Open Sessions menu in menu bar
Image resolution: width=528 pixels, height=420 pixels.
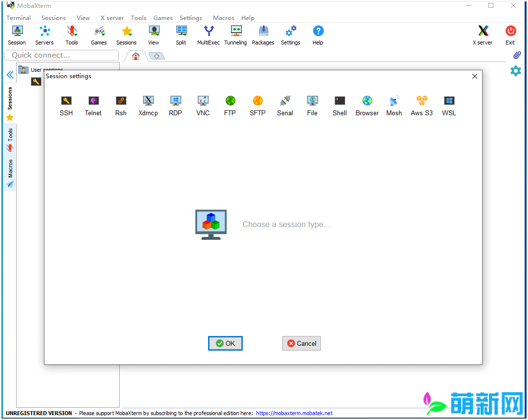(x=54, y=18)
